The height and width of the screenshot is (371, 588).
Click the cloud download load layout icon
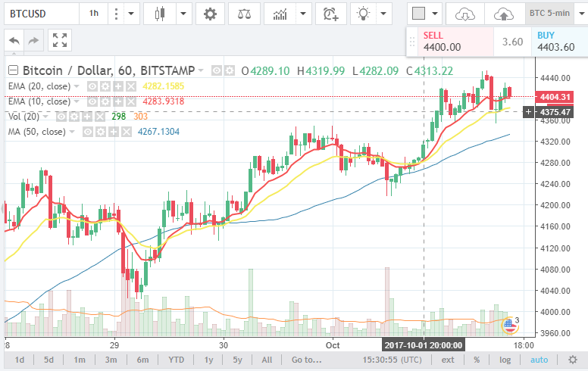(465, 14)
